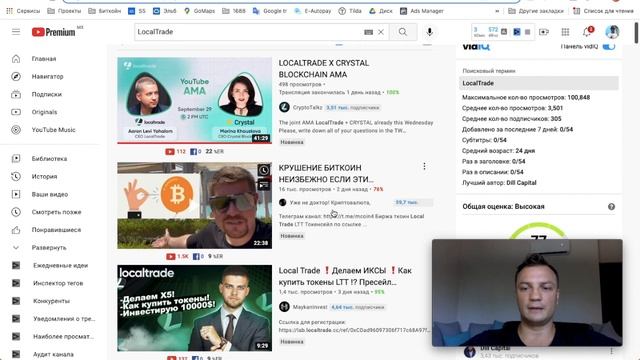
Task: Click the vidIQ YouTube stat 112 on AMA video
Action: click(176, 151)
